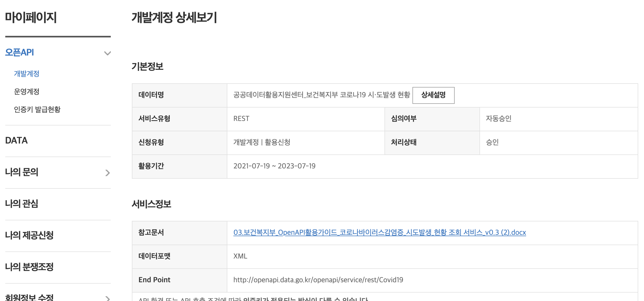Click the data name 공공데이터활용지원센터 text
The image size is (644, 301).
coord(321,95)
